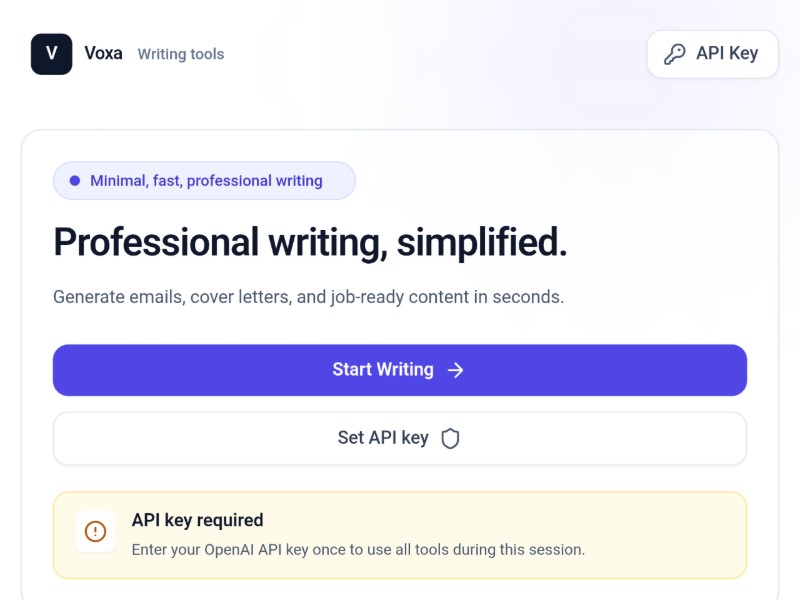800x600 pixels.
Task: Click the "API key required" alert title
Action: pyautogui.click(x=198, y=520)
